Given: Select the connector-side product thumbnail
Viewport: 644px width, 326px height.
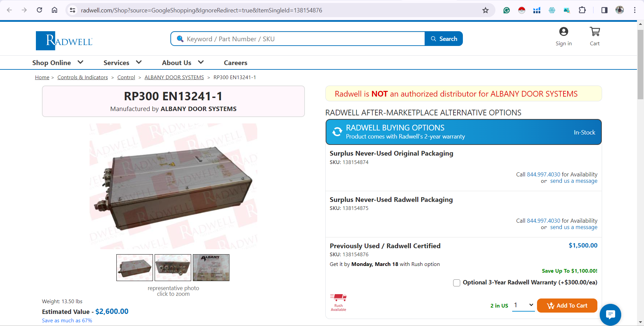Looking at the screenshot, I should pos(173,268).
